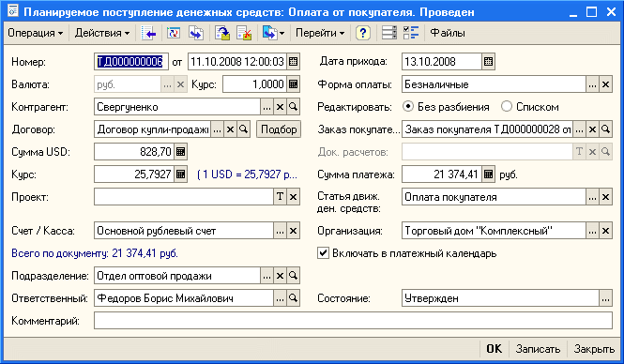624x364 pixels.
Task: Click into the Комментарий input field
Action: tap(353, 321)
